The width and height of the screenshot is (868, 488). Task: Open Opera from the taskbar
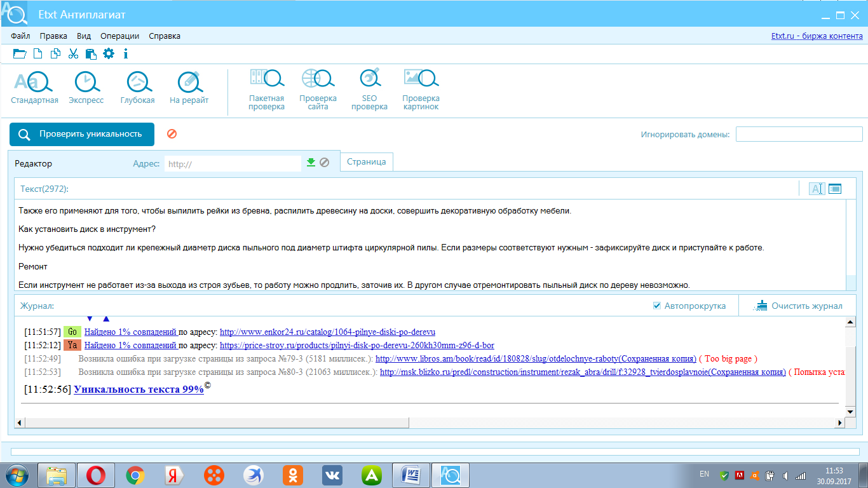96,475
